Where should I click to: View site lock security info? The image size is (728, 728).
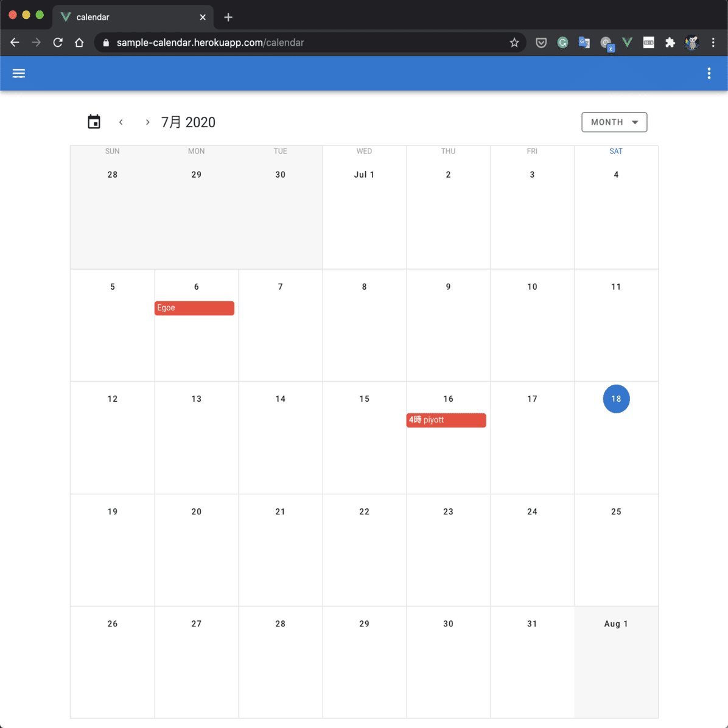pyautogui.click(x=106, y=43)
